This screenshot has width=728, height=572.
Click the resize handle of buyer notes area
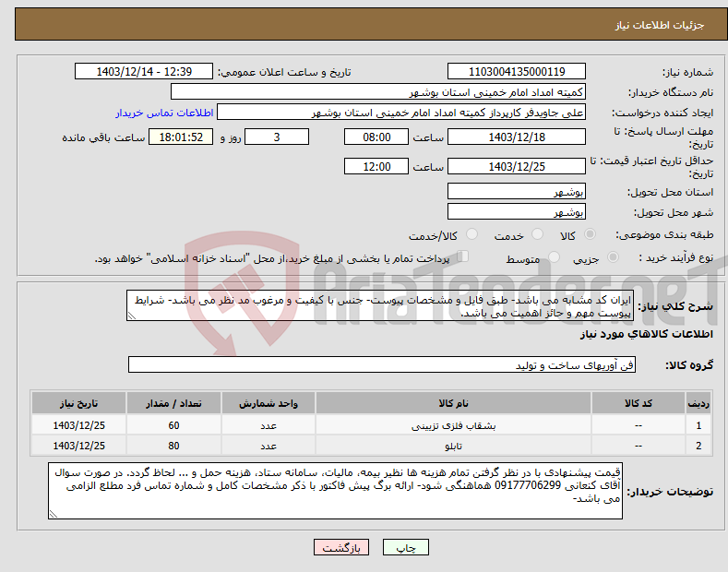point(54,514)
